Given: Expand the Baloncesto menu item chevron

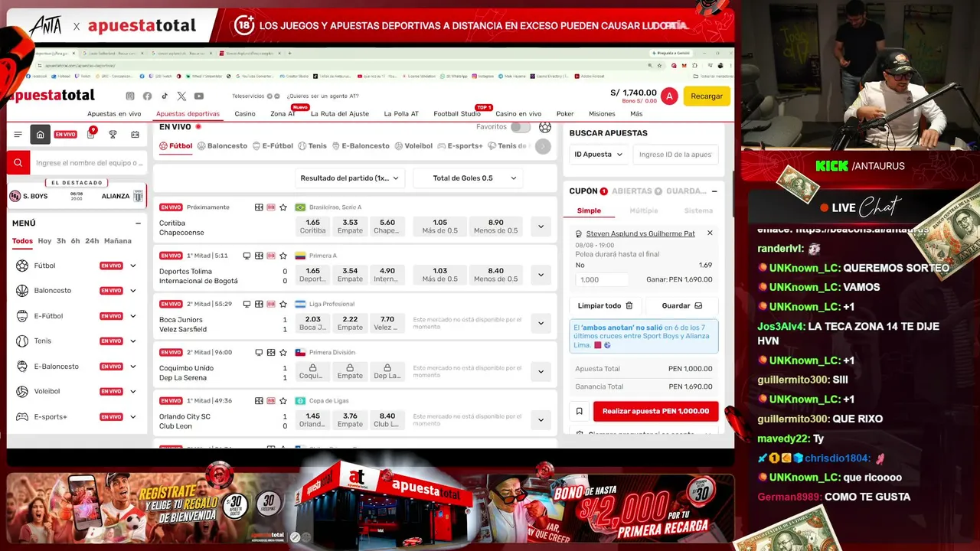Looking at the screenshot, I should tap(133, 291).
